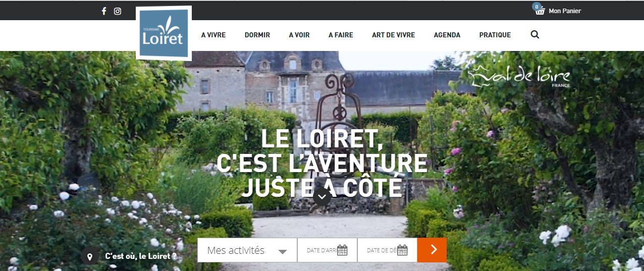Viewport: 644px width, 271px height.
Task: Open the A VIVRE menu
Action: coord(213,35)
